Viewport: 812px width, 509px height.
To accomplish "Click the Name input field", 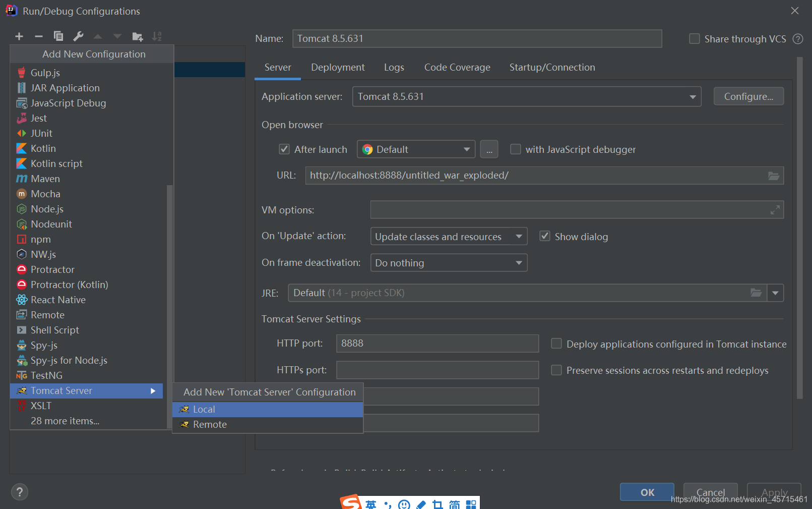I will [477, 38].
